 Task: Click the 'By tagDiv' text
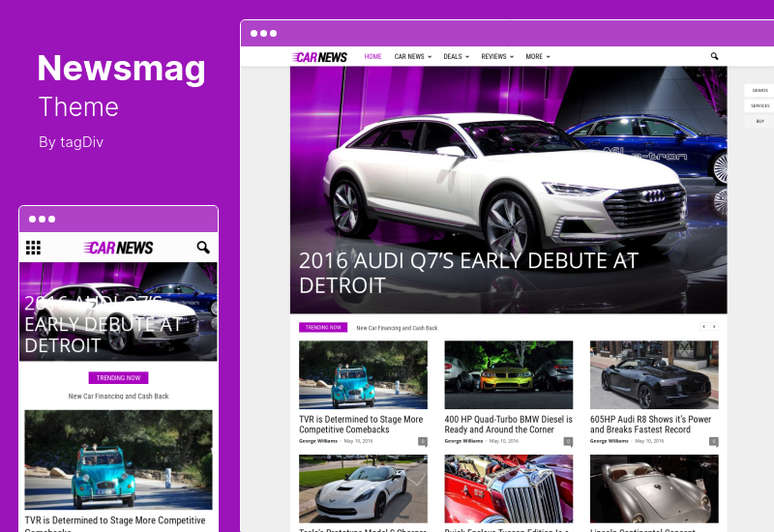click(x=71, y=142)
